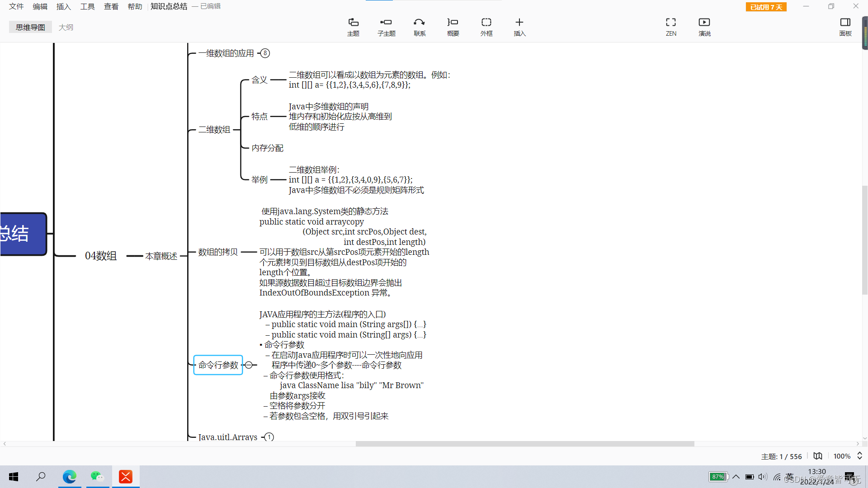Image resolution: width=868 pixels, height=488 pixels.
Task: Select the Java.uitl.Arrays topic
Action: click(x=228, y=437)
